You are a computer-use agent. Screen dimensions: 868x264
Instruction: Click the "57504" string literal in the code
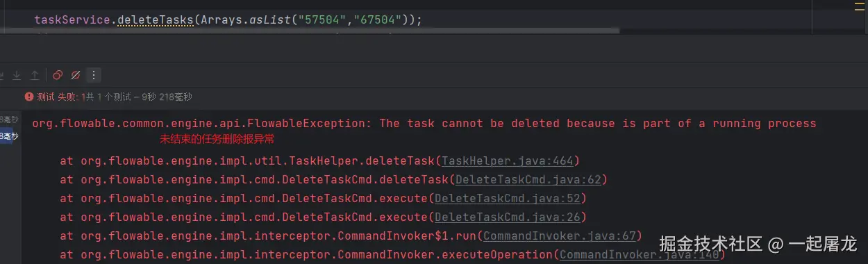(x=322, y=19)
